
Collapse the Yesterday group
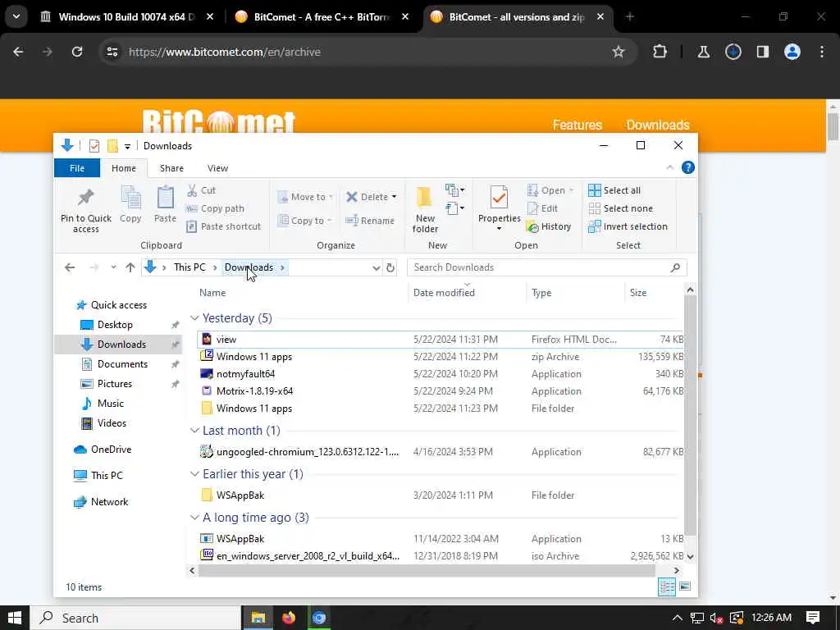click(x=194, y=318)
